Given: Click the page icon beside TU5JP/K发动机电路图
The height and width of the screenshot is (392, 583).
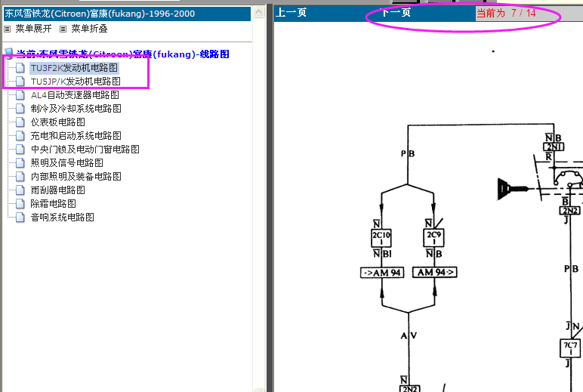Looking at the screenshot, I should click(20, 82).
